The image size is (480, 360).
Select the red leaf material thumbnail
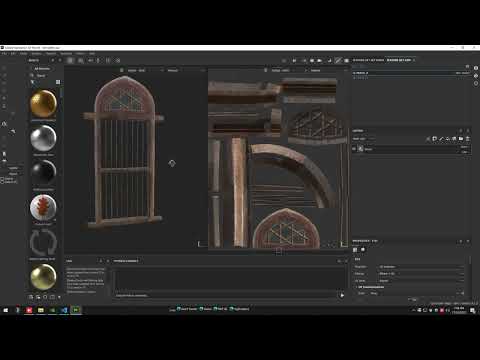[x=43, y=207]
